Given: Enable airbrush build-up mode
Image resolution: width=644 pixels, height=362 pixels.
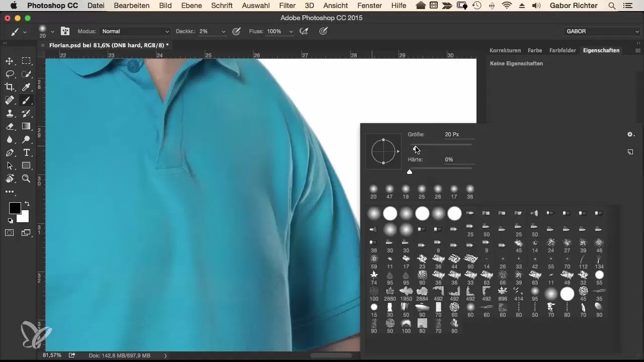Looking at the screenshot, I should (x=304, y=31).
